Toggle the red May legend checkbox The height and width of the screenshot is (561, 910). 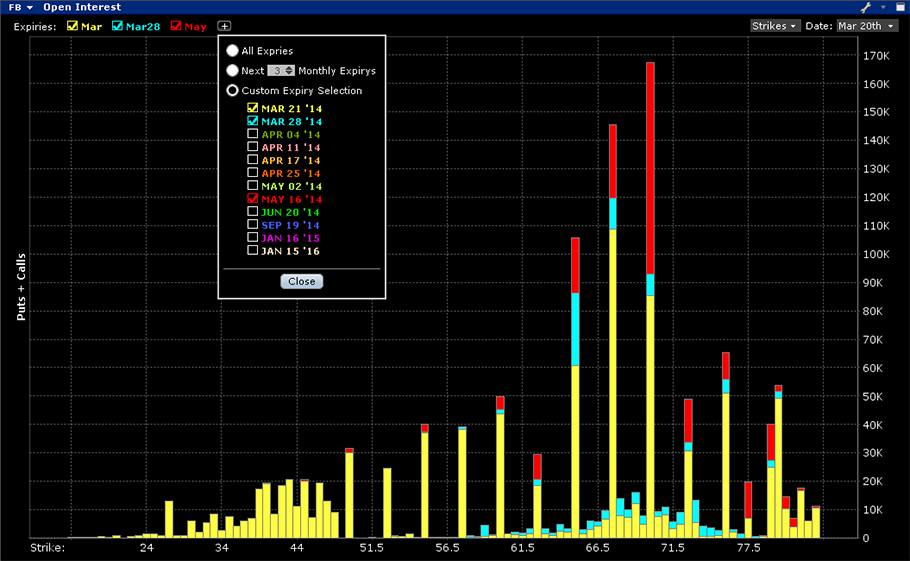point(176,26)
